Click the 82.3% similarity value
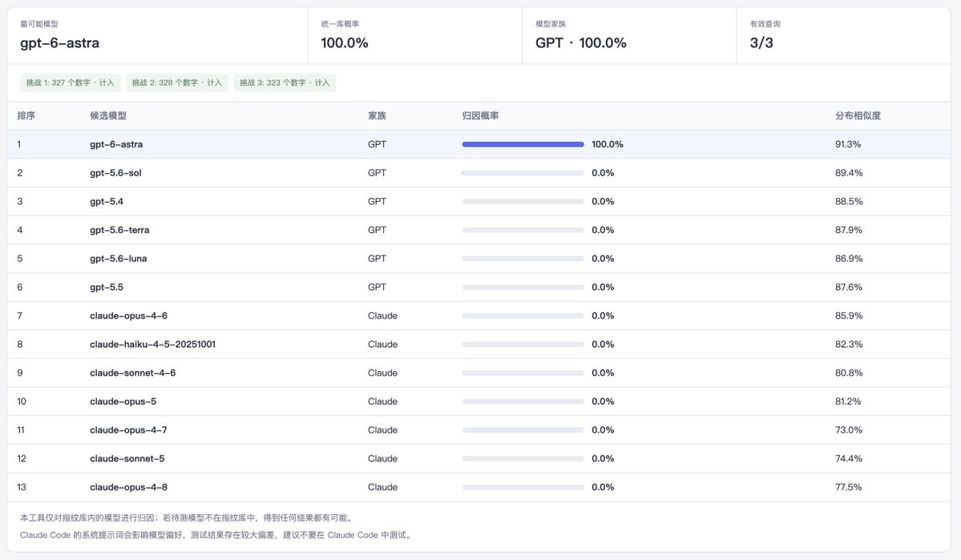Viewport: 961px width, 560px height. coord(849,344)
